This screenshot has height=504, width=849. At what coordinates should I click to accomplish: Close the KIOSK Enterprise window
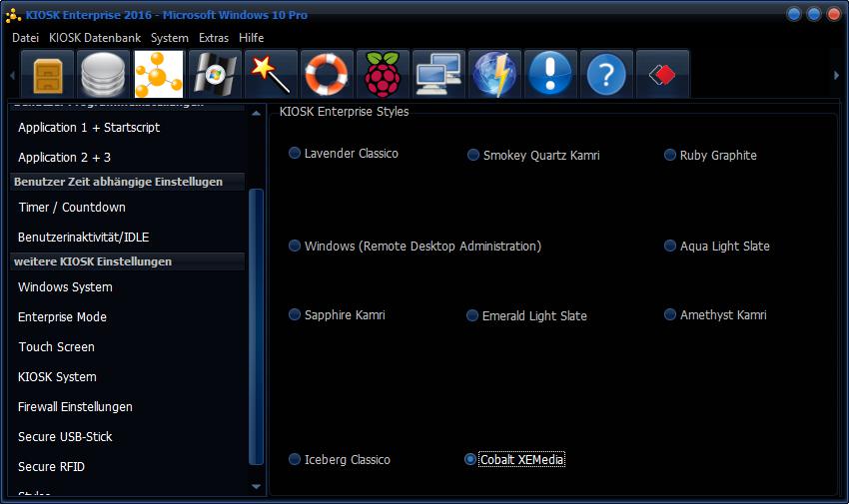[834, 15]
